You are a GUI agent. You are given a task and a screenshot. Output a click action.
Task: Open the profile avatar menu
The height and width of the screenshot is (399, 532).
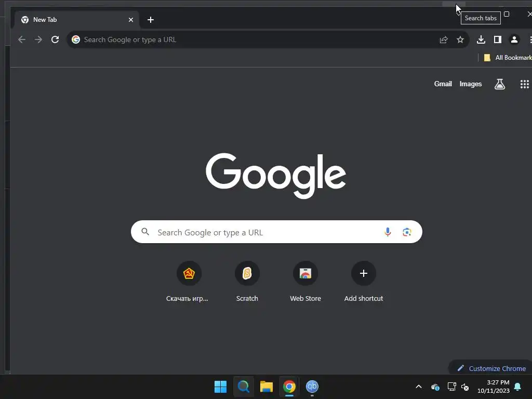point(514,39)
